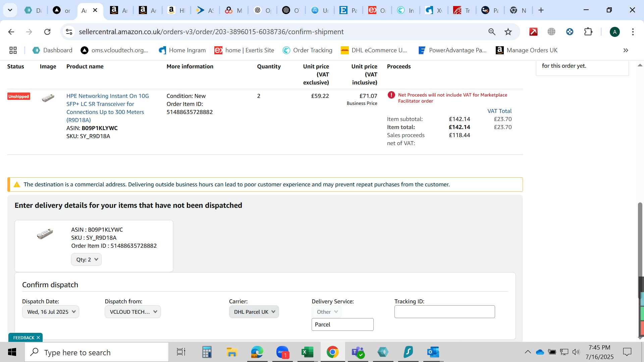Click the product thumbnail in delivery details card
The image size is (644, 362).
[x=45, y=234]
